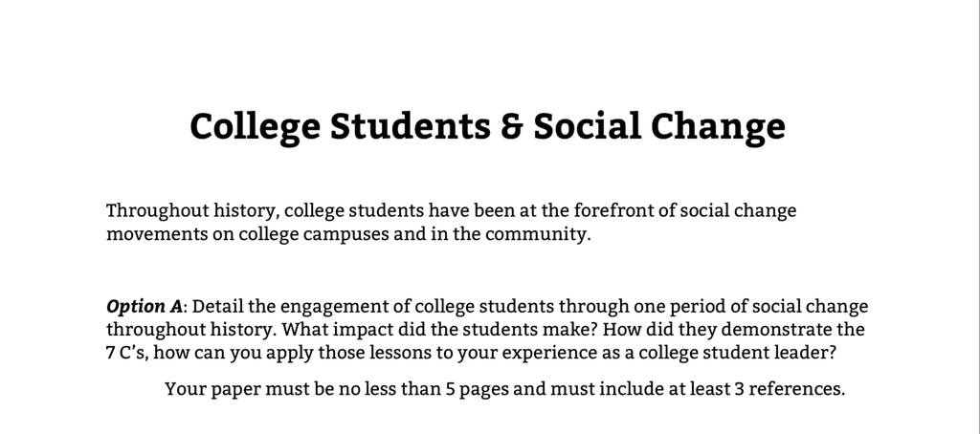Click the bold italic "Option A" label
Viewport: 980px width, 434px height.
coord(145,307)
